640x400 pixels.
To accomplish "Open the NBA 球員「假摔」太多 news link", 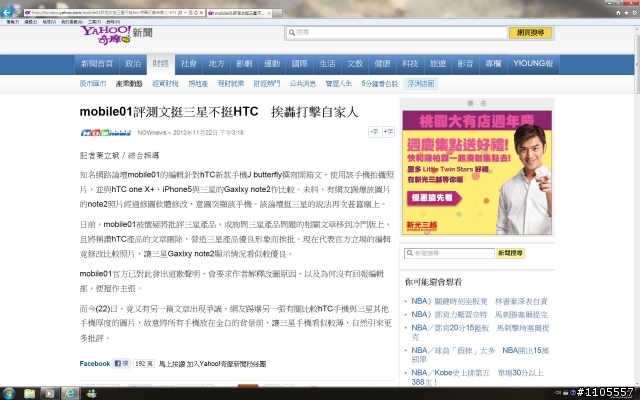I will 480,355.
